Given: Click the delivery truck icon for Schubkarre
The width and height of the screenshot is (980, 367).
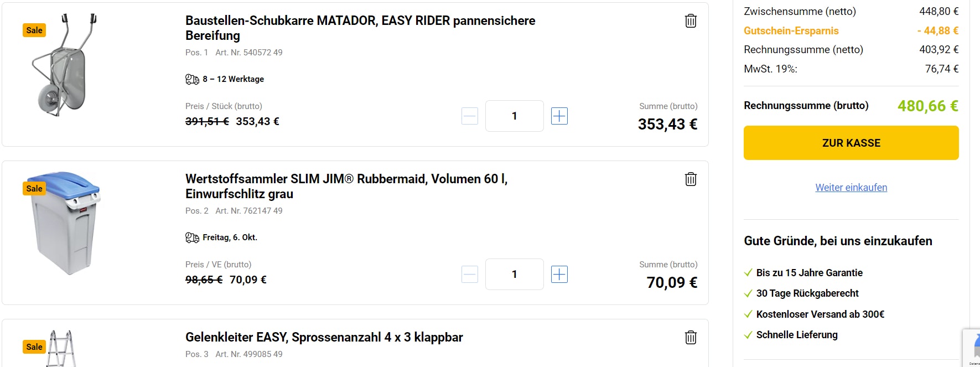Looking at the screenshot, I should coord(192,79).
